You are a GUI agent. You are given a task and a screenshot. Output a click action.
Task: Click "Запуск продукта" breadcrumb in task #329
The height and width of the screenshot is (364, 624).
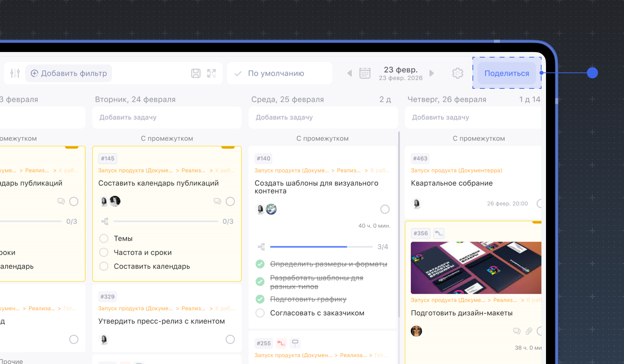[x=135, y=308]
